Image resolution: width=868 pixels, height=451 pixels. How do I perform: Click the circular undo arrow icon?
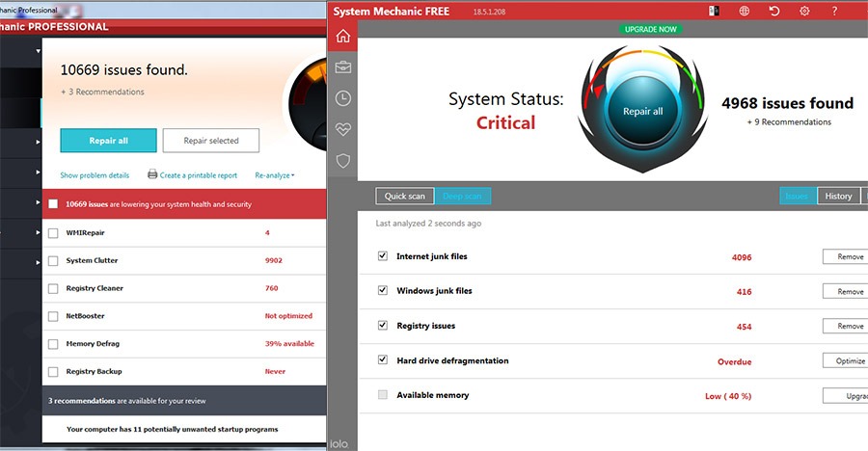[x=774, y=11]
